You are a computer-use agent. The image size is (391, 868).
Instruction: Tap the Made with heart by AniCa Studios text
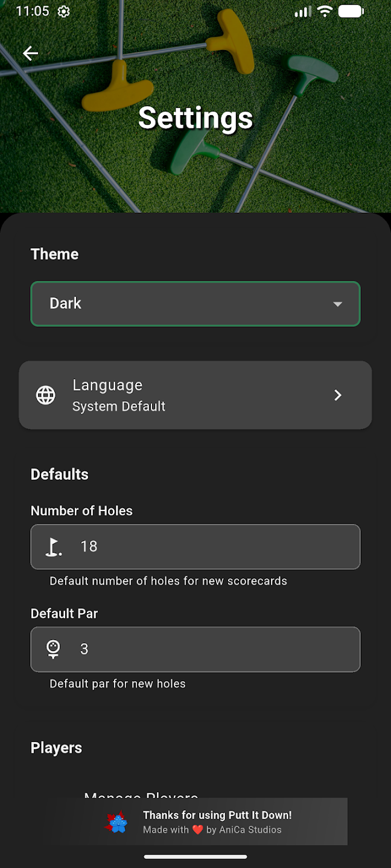(212, 830)
